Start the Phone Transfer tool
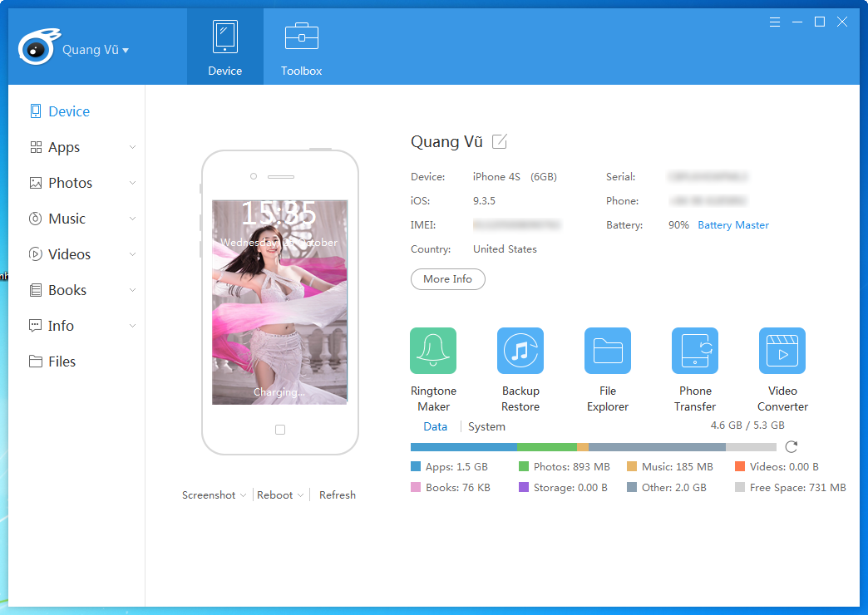Screen dimensions: 868x615 tap(695, 351)
